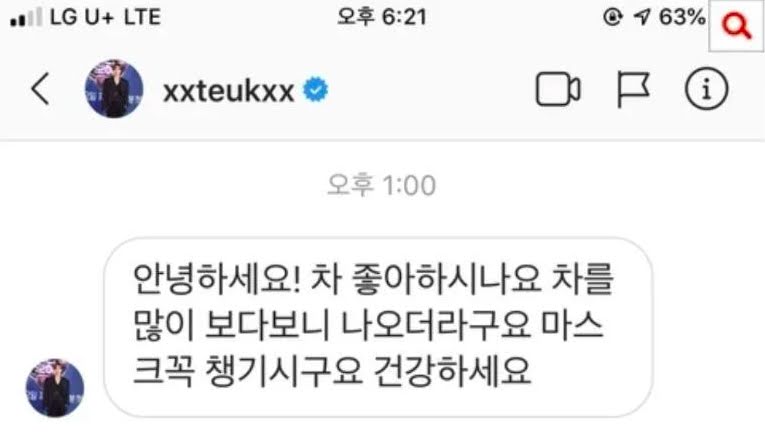The image size is (765, 448).
Task: Tap the location services arrow icon
Action: 642,18
